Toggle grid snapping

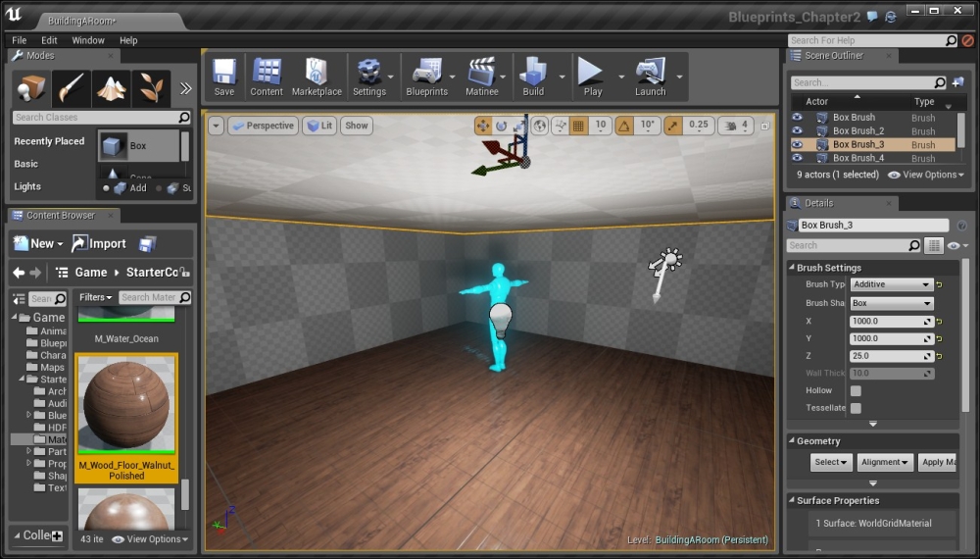click(579, 126)
